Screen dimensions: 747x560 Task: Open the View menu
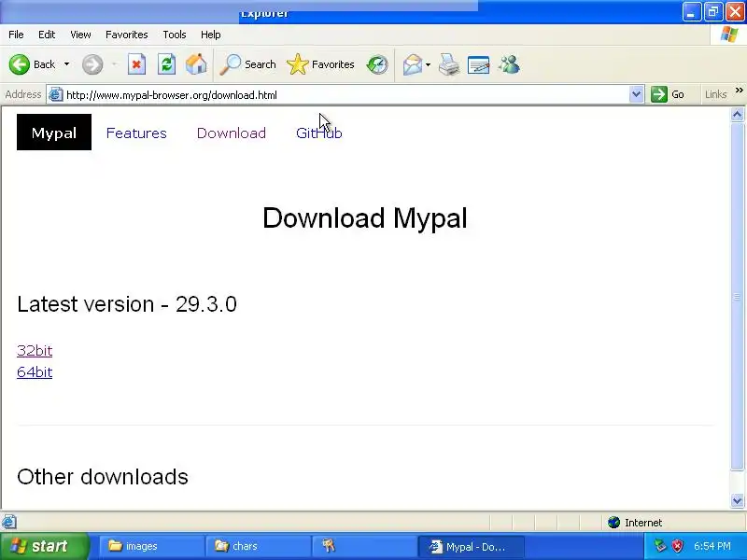tap(80, 35)
